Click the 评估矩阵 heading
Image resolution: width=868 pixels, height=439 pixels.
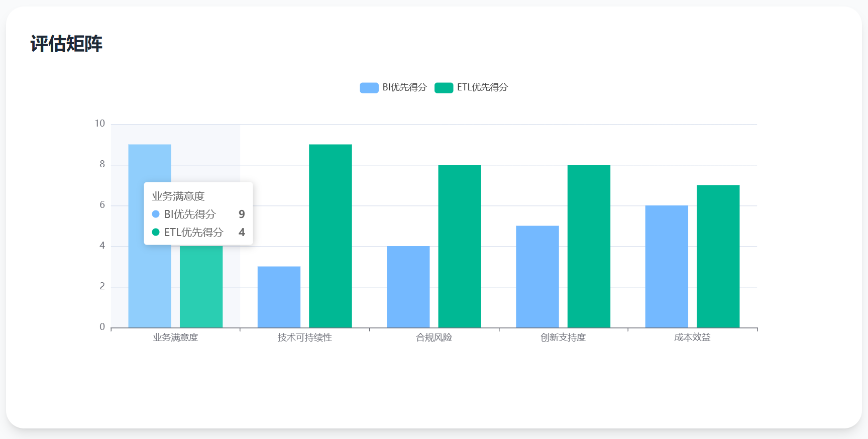(x=66, y=44)
